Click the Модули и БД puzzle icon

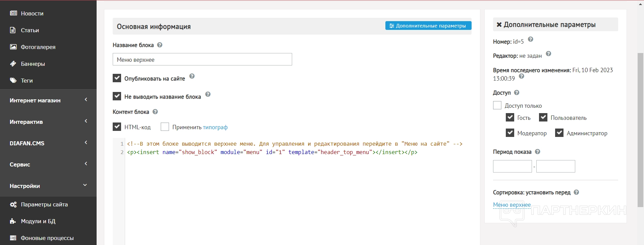tap(13, 221)
